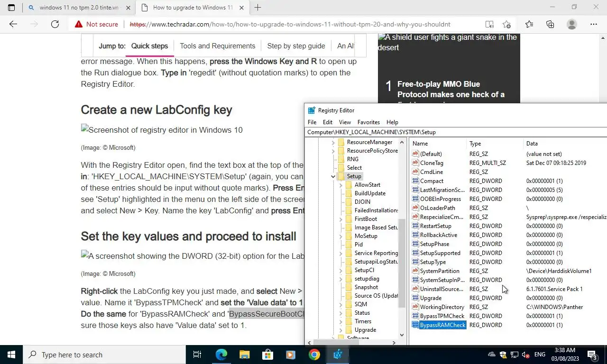Open the Collections icon in Edge
The width and height of the screenshot is (607, 364).
tap(550, 24)
